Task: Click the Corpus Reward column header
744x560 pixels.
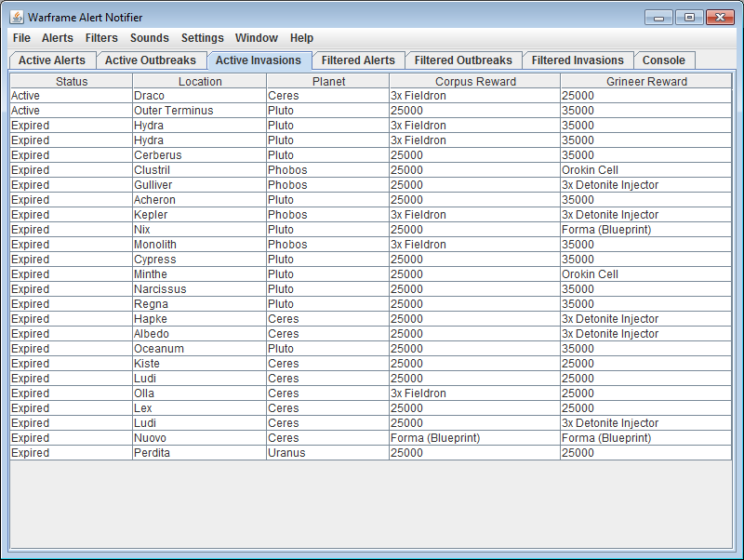Action: coord(474,81)
